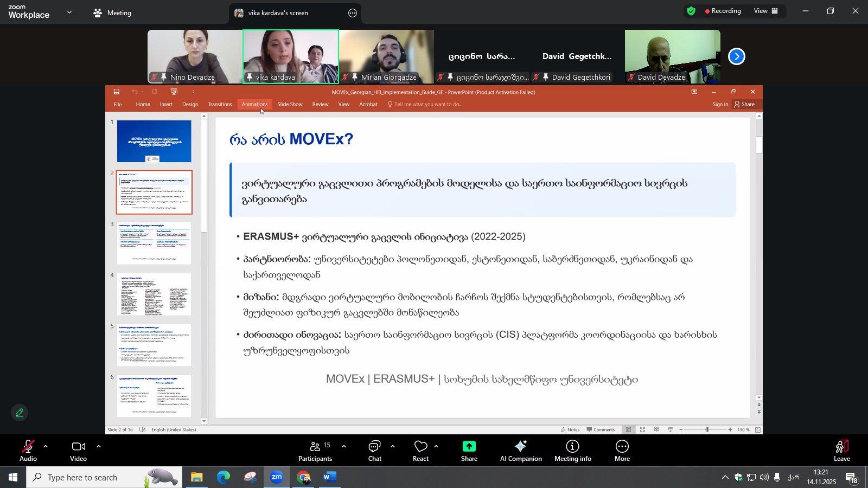Toggle the Video camera on
Screen dimensions: 868x488
pos(78,451)
